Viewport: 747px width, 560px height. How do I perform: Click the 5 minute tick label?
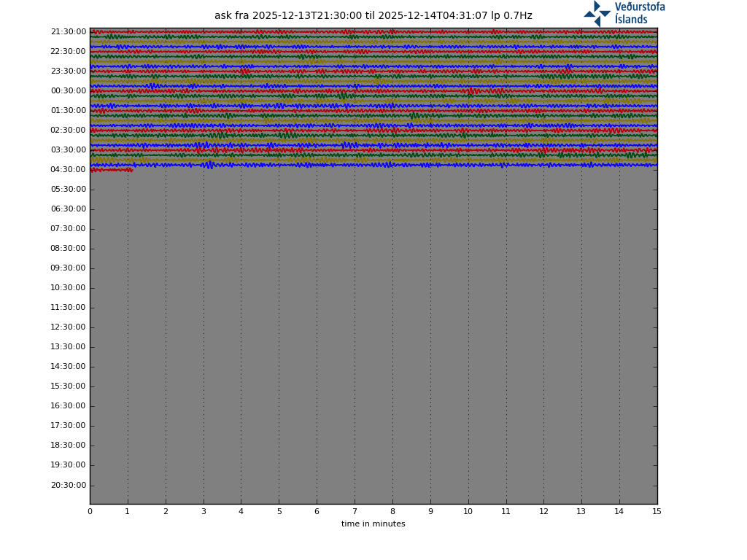point(279,512)
